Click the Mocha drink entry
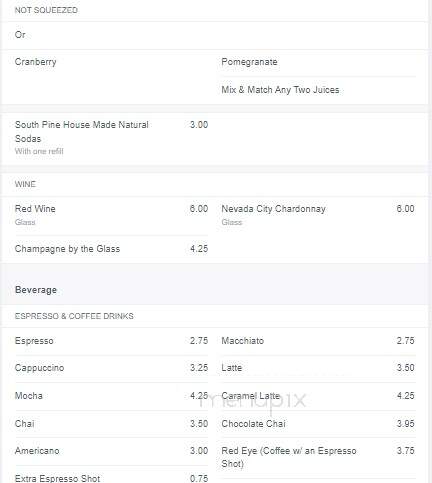The width and height of the screenshot is (432, 483). point(111,396)
